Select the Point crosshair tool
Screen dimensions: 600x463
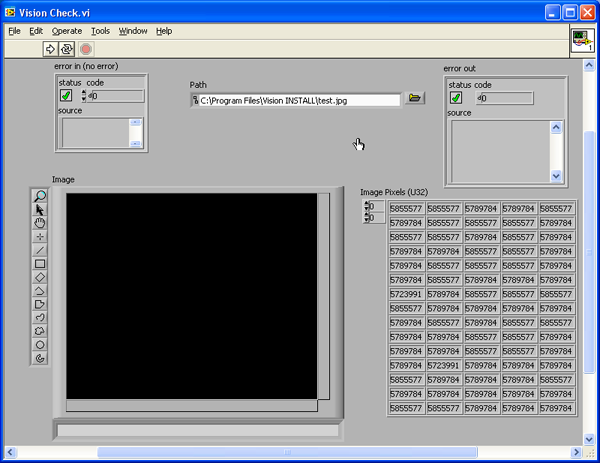coord(40,236)
